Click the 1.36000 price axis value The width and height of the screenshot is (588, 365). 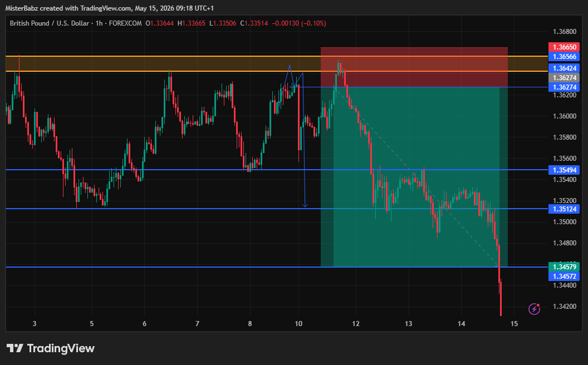565,116
